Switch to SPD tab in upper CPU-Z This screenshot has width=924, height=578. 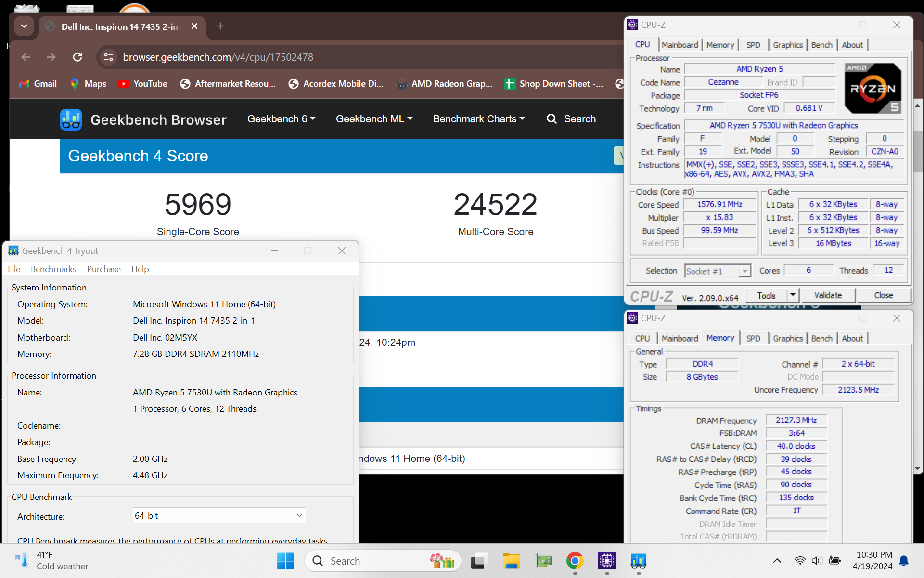point(753,45)
